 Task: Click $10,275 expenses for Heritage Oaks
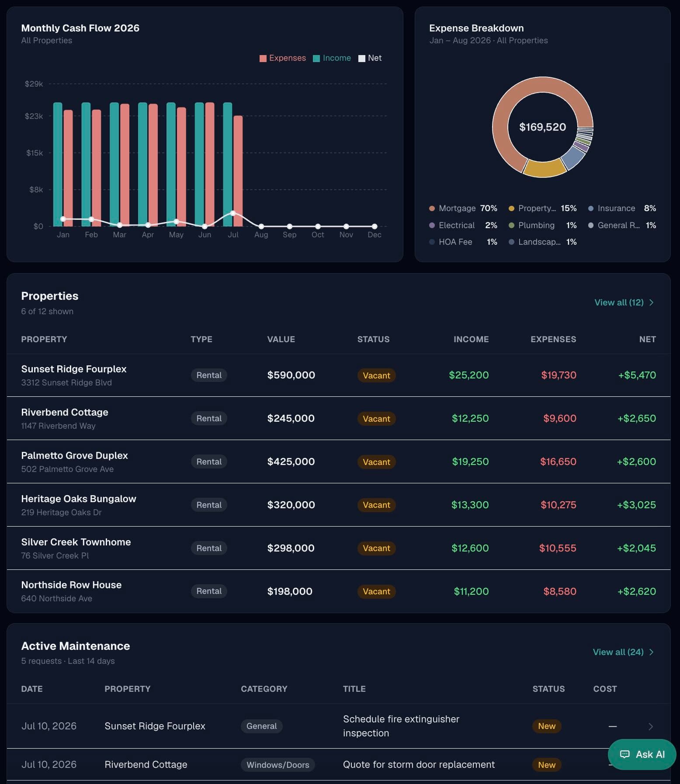pyautogui.click(x=558, y=505)
